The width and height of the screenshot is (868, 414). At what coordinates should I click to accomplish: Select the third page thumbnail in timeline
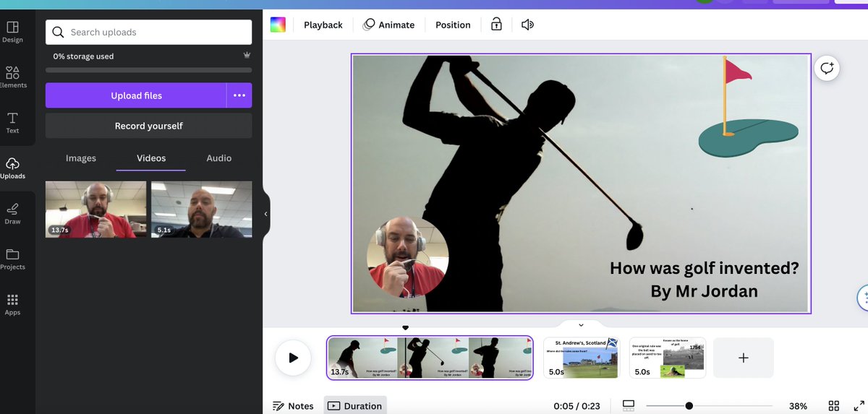[x=667, y=358]
